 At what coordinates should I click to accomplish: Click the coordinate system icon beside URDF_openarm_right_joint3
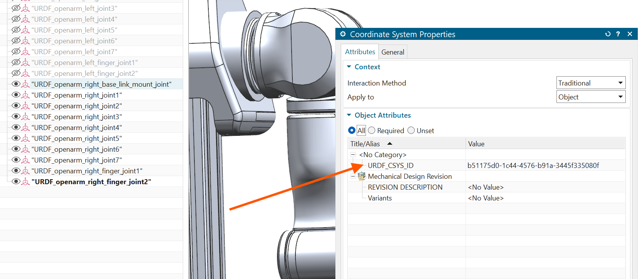click(x=26, y=116)
